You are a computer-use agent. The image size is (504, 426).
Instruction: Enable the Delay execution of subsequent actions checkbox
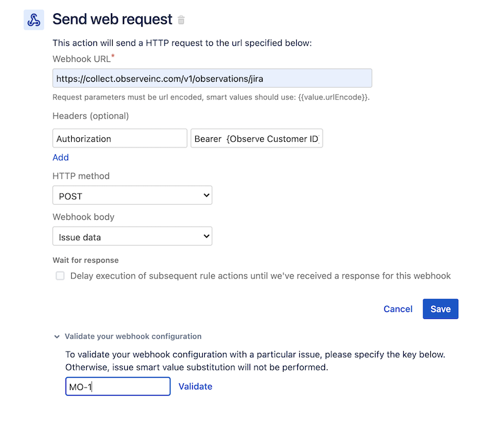tap(60, 276)
